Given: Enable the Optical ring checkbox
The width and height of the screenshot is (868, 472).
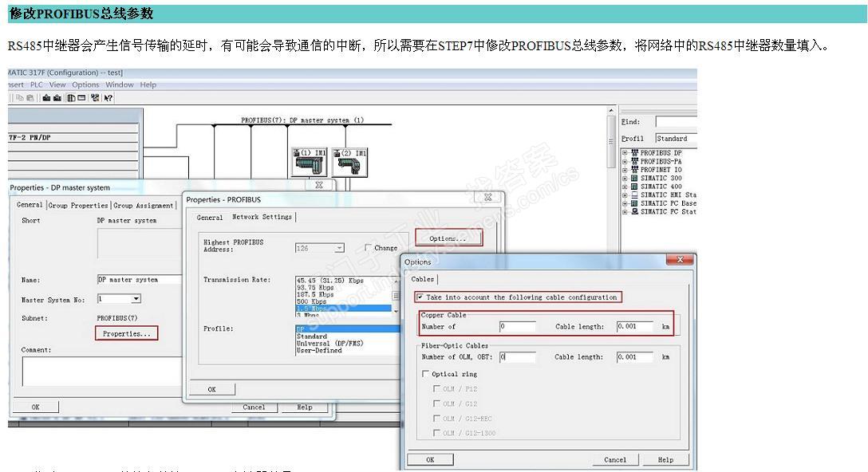Looking at the screenshot, I should pos(425,374).
